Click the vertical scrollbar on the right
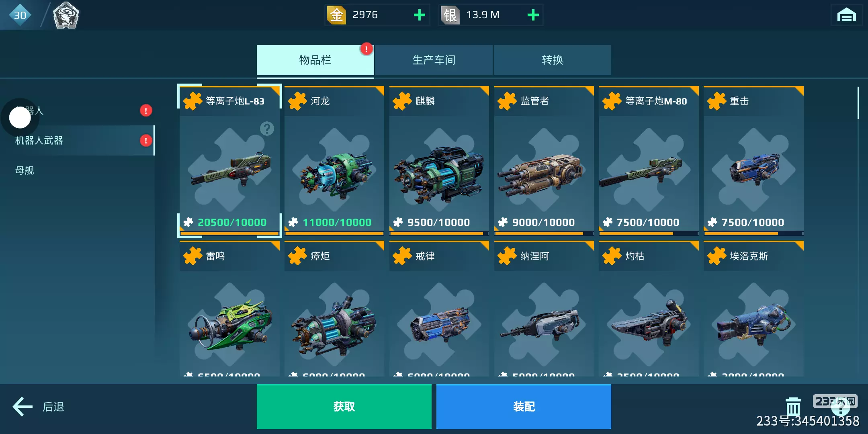The image size is (868, 434). pos(858,103)
